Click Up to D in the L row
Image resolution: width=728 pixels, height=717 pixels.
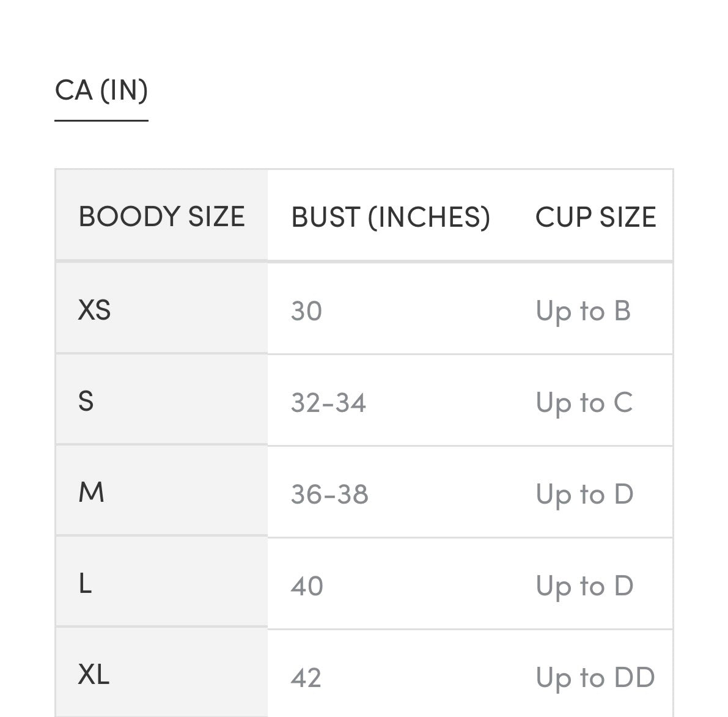point(584,586)
